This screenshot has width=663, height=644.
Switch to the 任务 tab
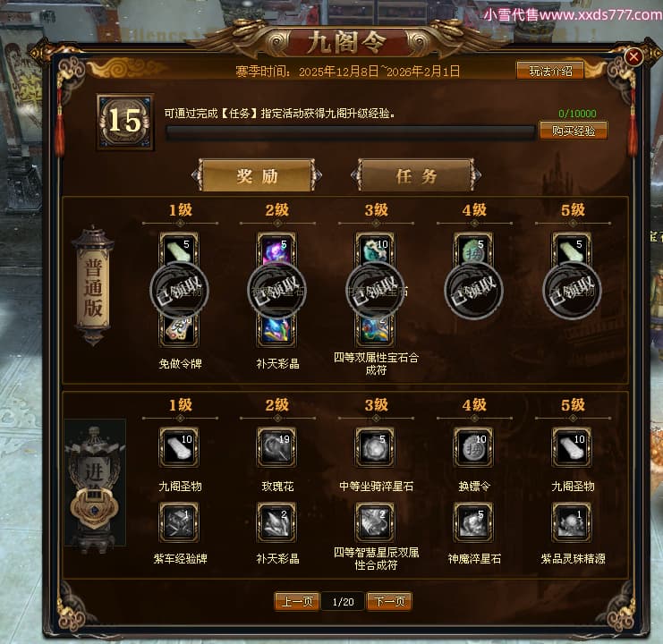417,175
